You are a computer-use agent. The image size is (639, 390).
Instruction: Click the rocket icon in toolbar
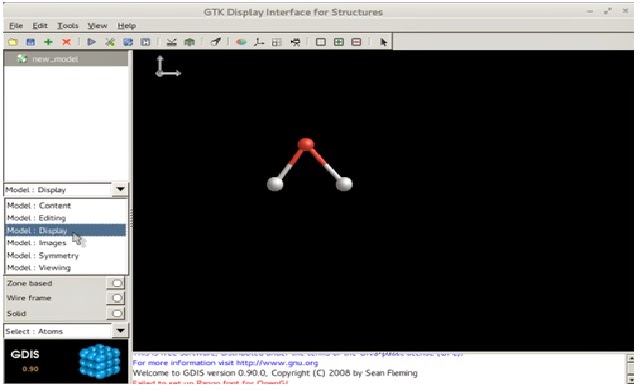pyautogui.click(x=216, y=42)
